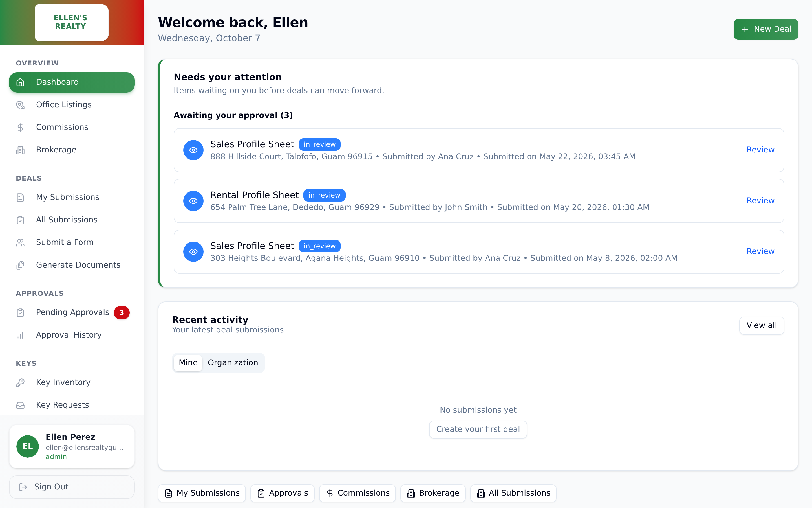
Task: Click the Generate Documents sidebar item
Action: pos(72,265)
